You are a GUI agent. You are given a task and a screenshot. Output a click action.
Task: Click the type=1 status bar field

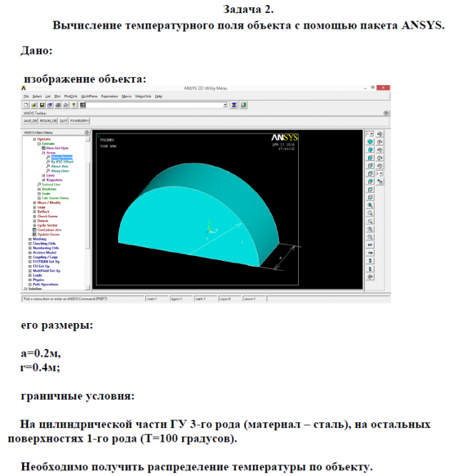click(182, 299)
